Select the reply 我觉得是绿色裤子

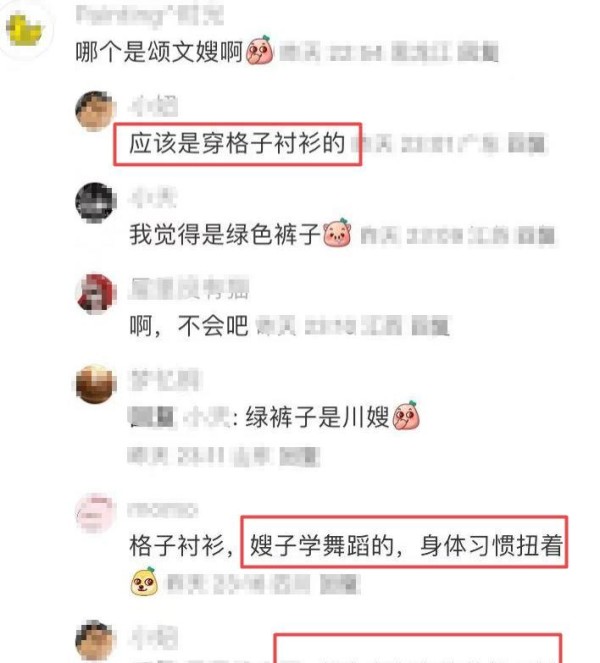click(225, 234)
